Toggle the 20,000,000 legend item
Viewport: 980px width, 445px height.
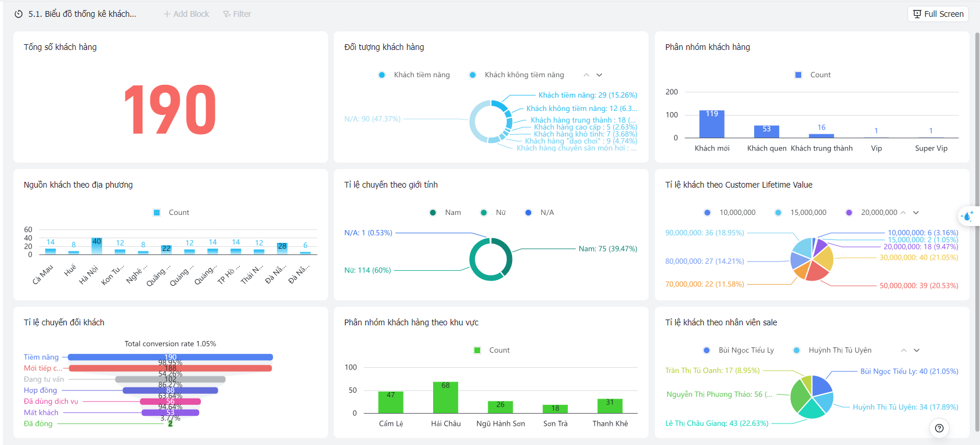tap(871, 213)
